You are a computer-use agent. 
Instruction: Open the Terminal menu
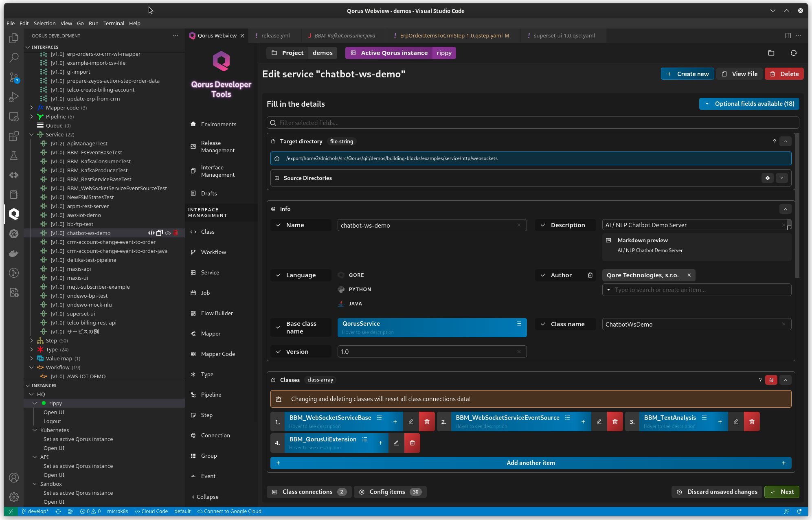coord(114,23)
